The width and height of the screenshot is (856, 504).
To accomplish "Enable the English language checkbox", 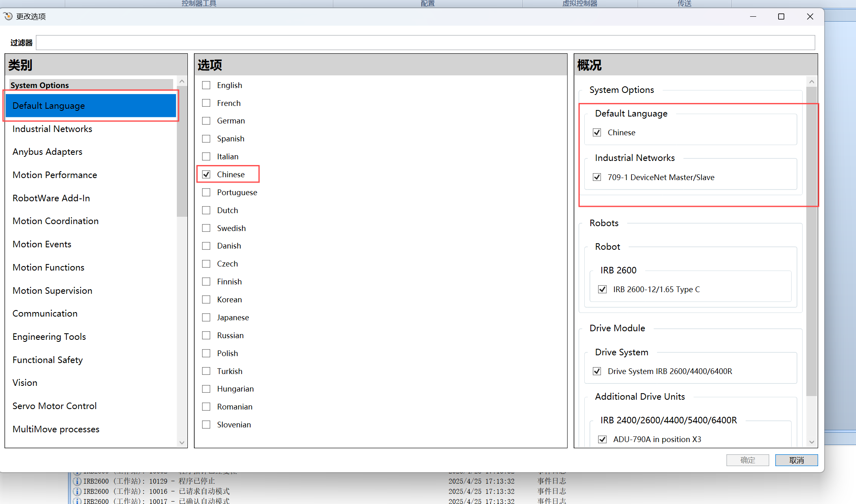I will pyautogui.click(x=207, y=85).
